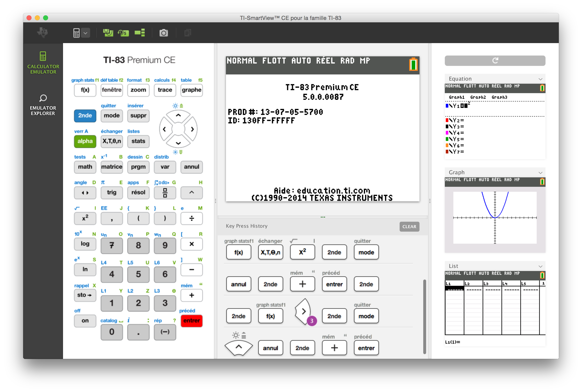Toggle the blue 2nde modifier key
Viewport: 582px width, 392px height.
coord(85,115)
